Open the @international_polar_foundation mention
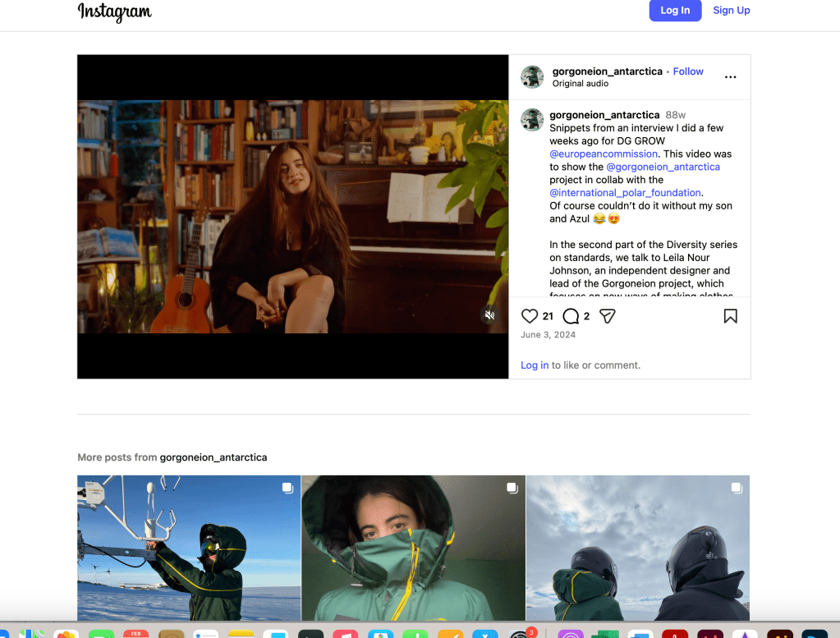This screenshot has width=840, height=638. point(625,193)
